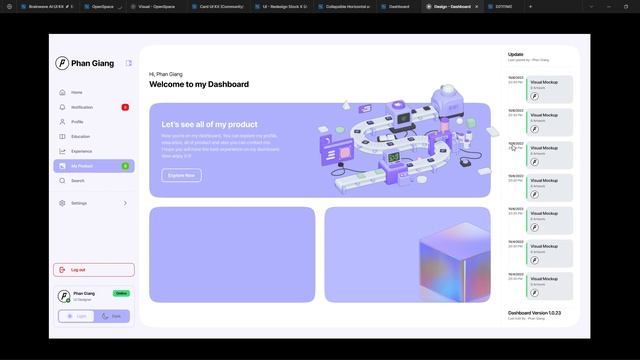The image size is (640, 360).
Task: Switch theme to Dark mode
Action: (x=111, y=316)
